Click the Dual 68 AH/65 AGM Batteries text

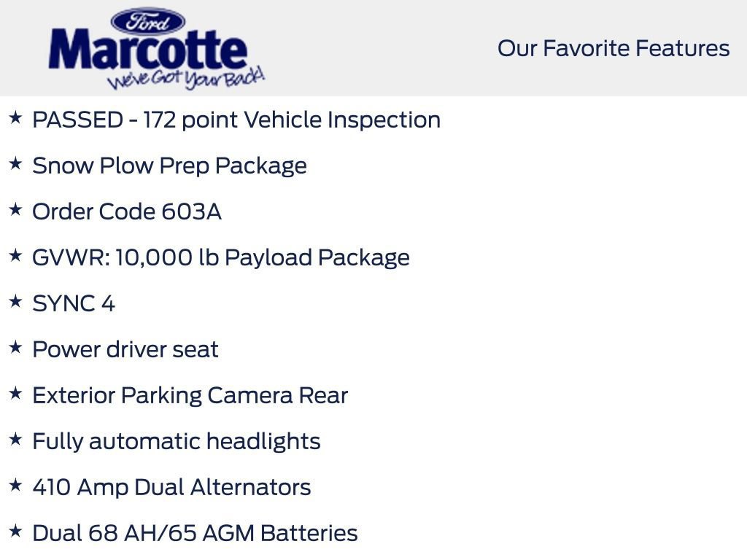(195, 533)
